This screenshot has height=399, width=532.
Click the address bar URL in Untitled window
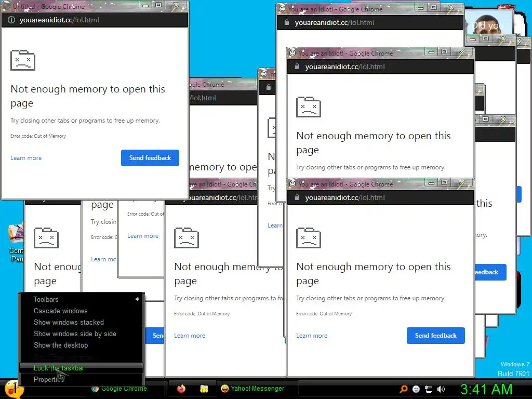tap(59, 20)
